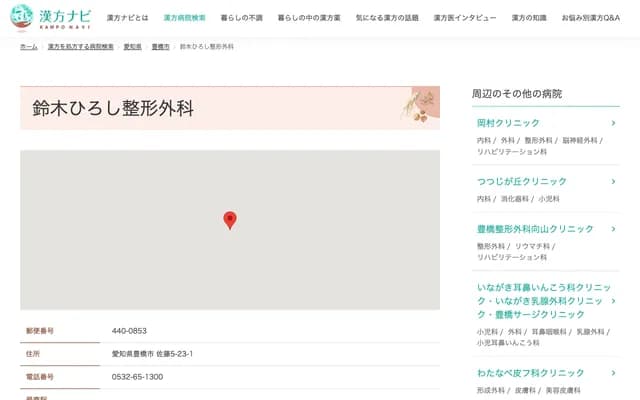Click the 郵便番号 row label
Screen dimensions: 640x400
tap(40, 331)
